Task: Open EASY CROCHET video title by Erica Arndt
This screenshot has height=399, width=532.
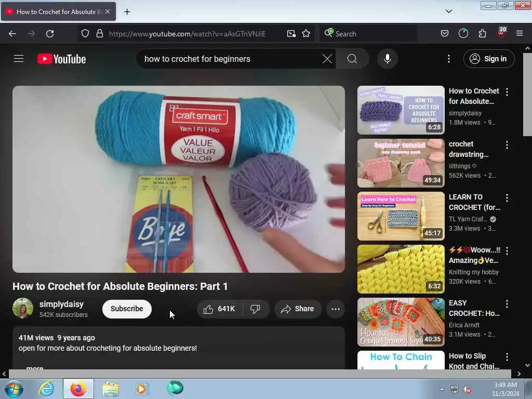Action: [474, 308]
